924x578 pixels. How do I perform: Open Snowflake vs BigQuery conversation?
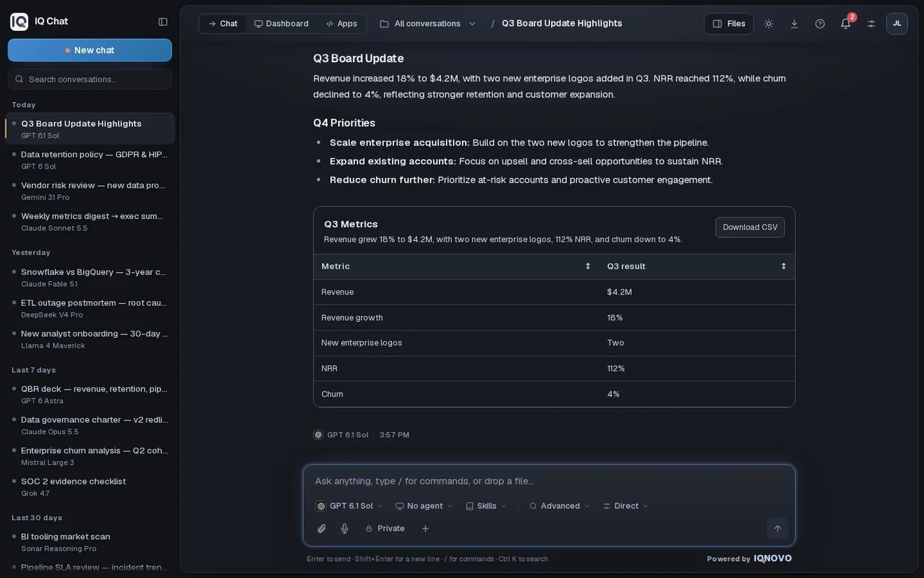pyautogui.click(x=90, y=277)
